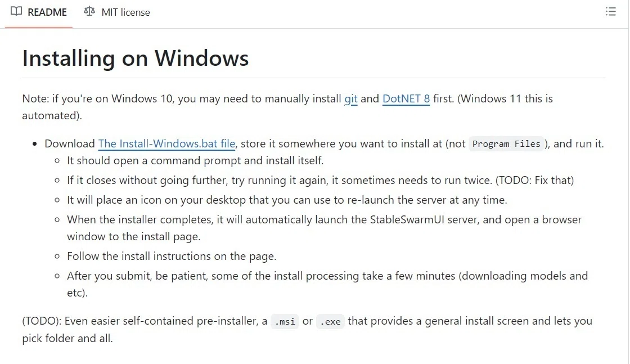Click the self-contained pre-installer TODO paragraph
This screenshot has width=630, height=364.
coord(307,330)
